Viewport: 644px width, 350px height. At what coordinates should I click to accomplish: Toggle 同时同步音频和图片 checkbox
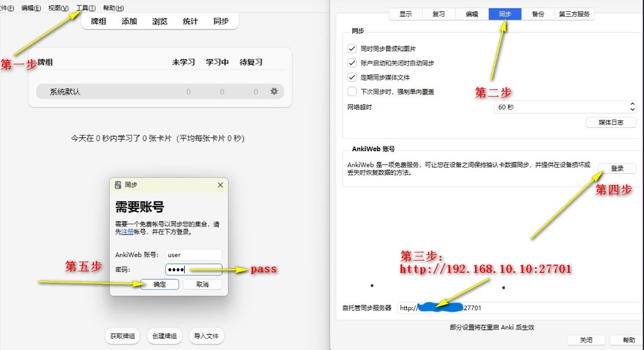[352, 49]
